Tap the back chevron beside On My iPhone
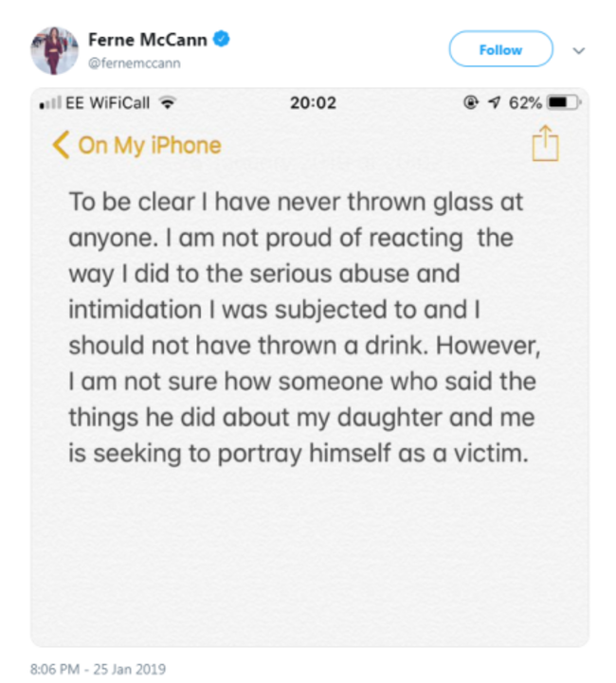This screenshot has height=683, width=616. coord(61,145)
